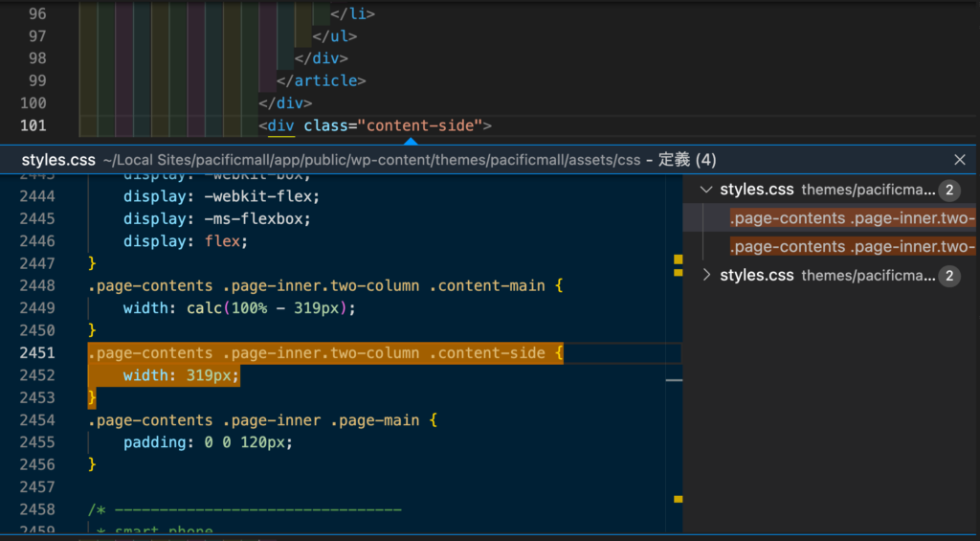Click line number 2454 in the peek gutter
Image resolution: width=980 pixels, height=541 pixels.
coord(37,420)
